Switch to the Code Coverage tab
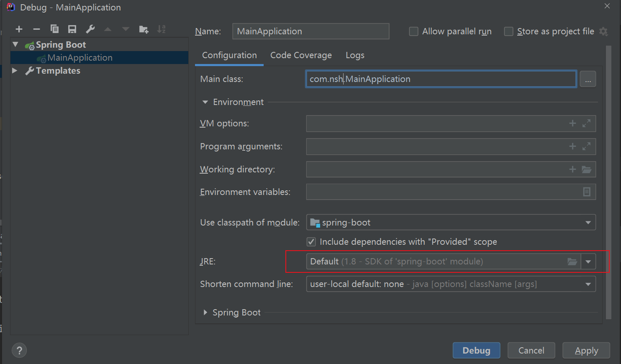This screenshot has width=621, height=364. pyautogui.click(x=301, y=55)
